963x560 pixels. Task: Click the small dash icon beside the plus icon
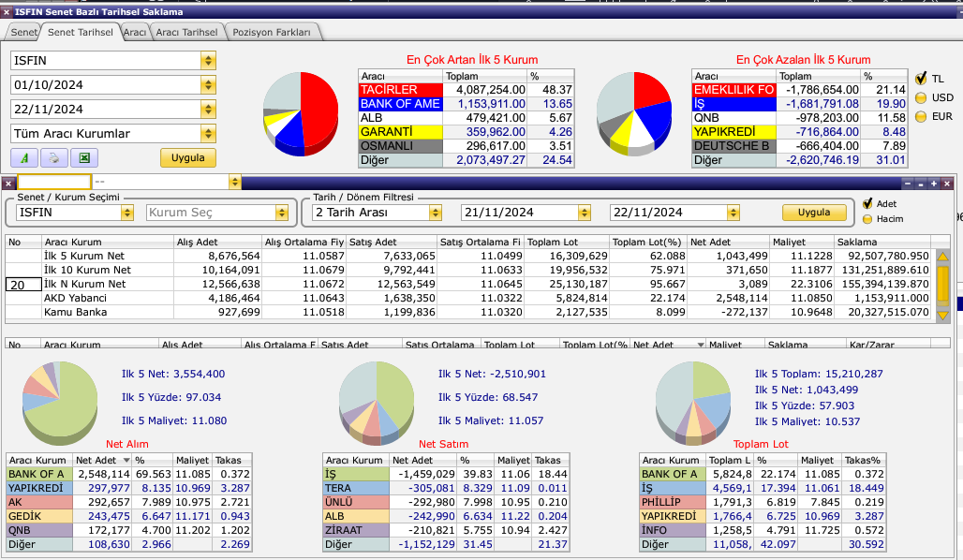[x=921, y=184]
